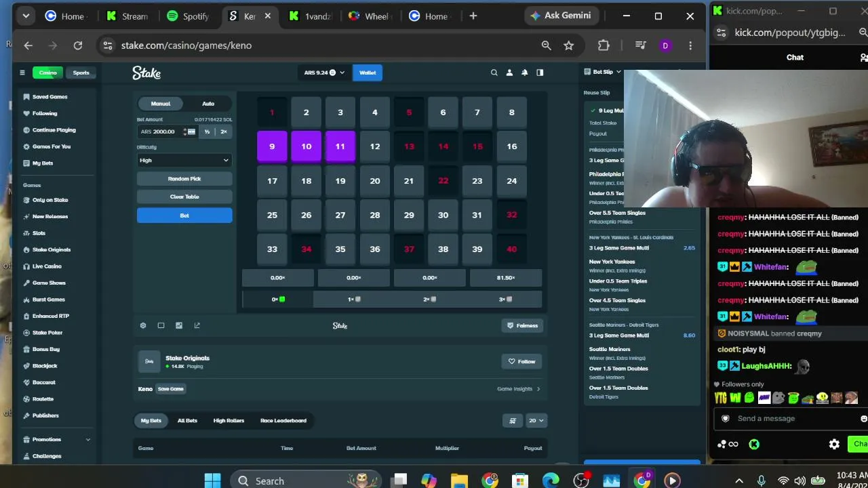Open the Race Leaderboard tab
The width and height of the screenshot is (868, 488).
point(283,420)
